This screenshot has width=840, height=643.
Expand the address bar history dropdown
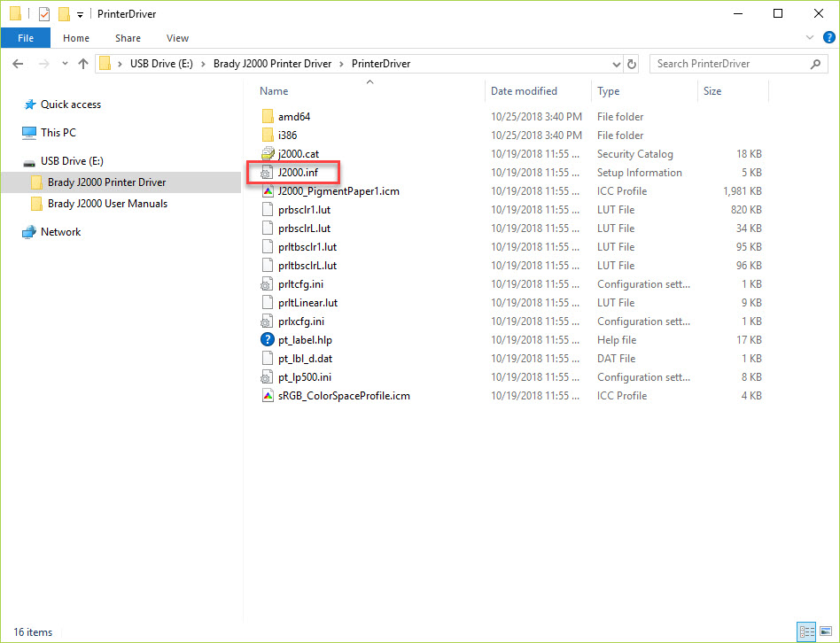pyautogui.click(x=617, y=64)
